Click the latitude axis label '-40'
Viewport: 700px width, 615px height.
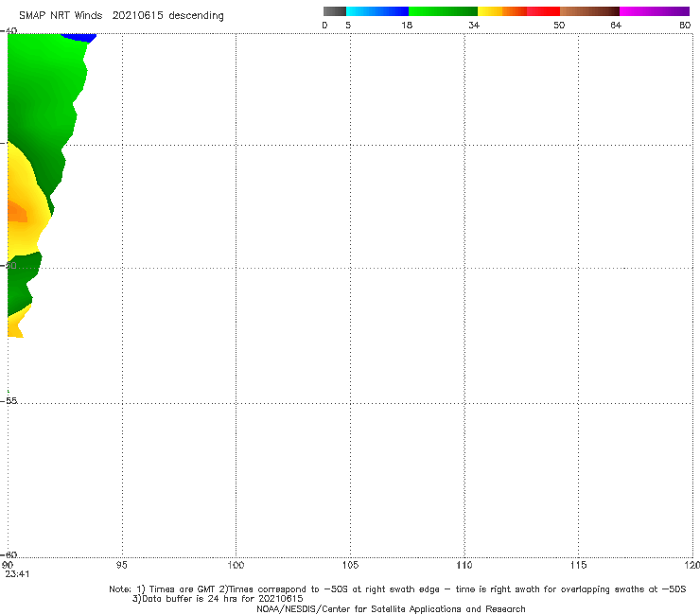click(x=9, y=30)
